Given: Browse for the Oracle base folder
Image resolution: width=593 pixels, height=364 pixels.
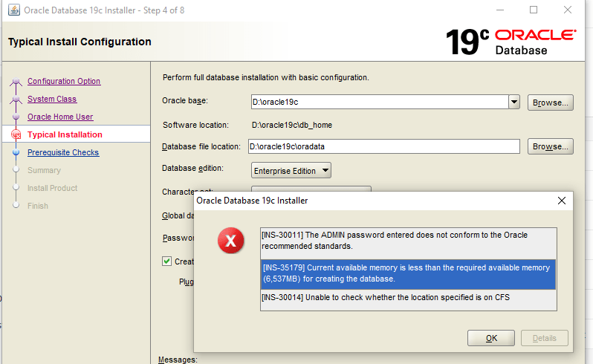Looking at the screenshot, I should click(x=550, y=103).
